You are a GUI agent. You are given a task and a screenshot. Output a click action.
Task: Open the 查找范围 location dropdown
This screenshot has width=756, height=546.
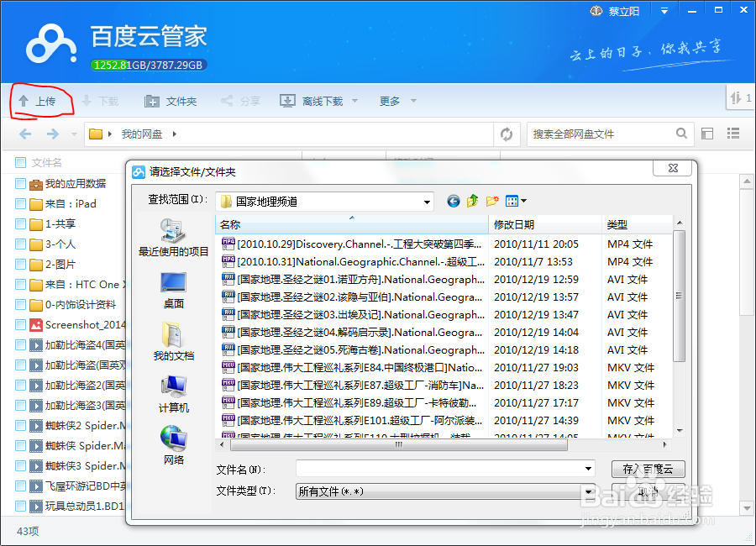click(x=427, y=201)
